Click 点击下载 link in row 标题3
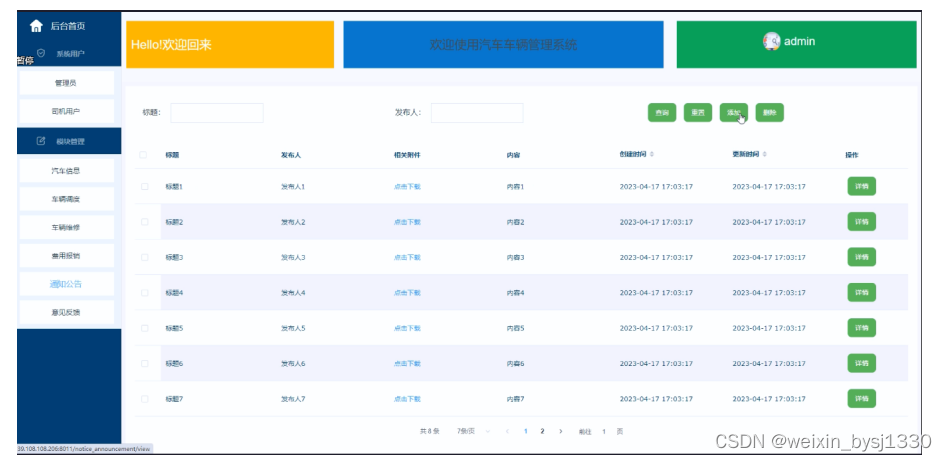The width and height of the screenshot is (947, 461). pyautogui.click(x=407, y=257)
